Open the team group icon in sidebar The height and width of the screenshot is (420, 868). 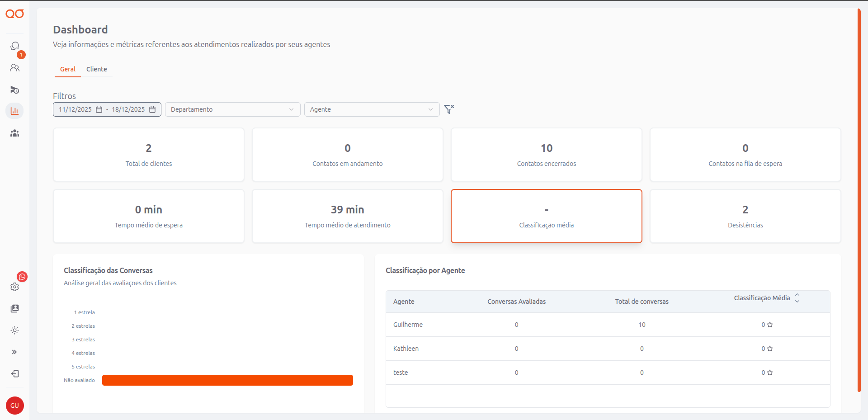(x=15, y=133)
